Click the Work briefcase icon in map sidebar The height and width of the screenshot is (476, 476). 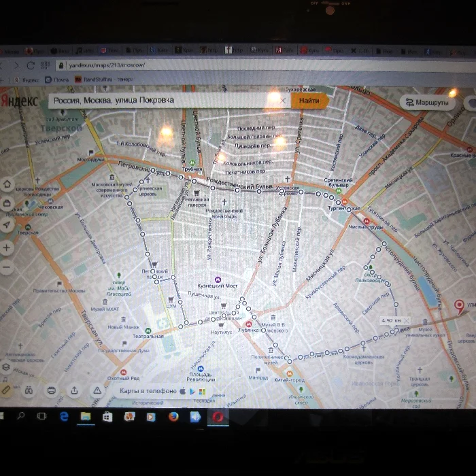pos(7,203)
